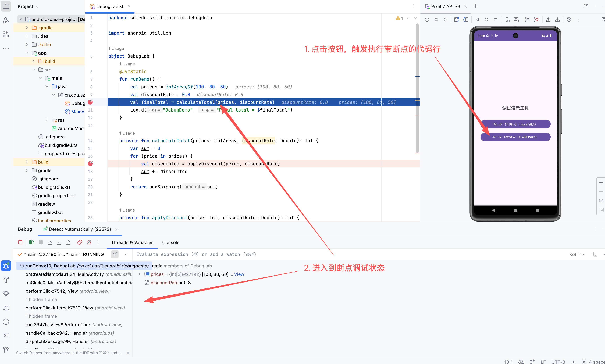Click the Step Into debug icon
605x364 pixels.
(x=59, y=242)
